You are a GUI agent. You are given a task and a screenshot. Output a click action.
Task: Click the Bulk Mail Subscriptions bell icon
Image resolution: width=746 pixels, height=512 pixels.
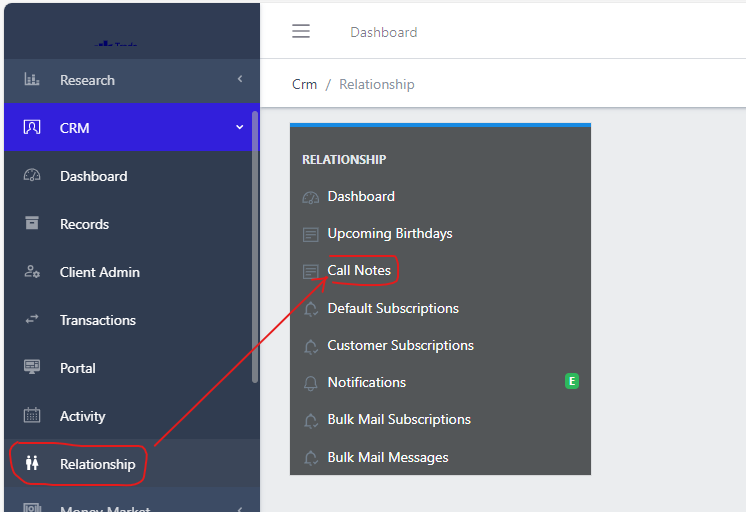311,420
